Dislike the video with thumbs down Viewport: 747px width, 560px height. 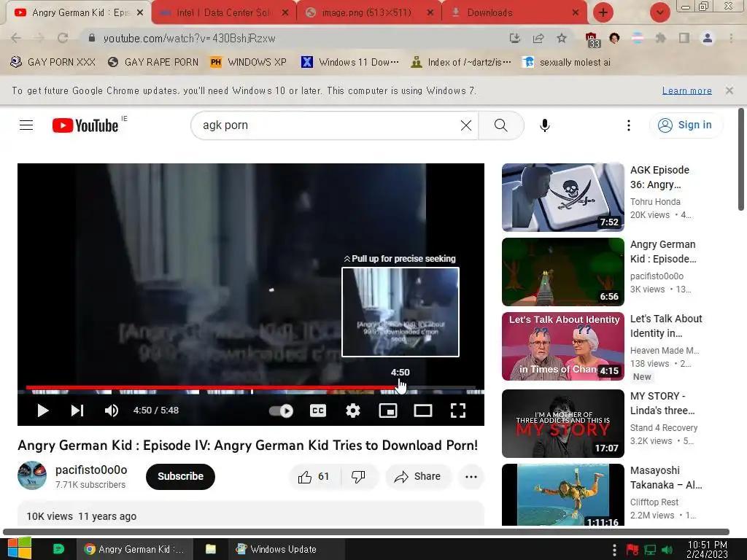(358, 477)
